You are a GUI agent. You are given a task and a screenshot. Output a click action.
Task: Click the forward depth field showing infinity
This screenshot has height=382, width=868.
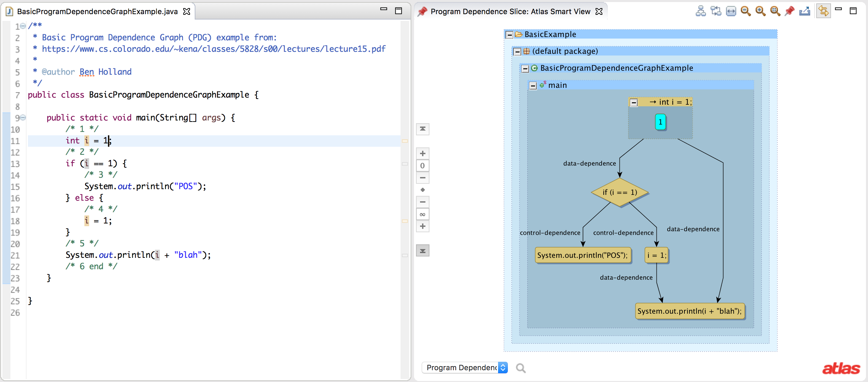coord(422,214)
